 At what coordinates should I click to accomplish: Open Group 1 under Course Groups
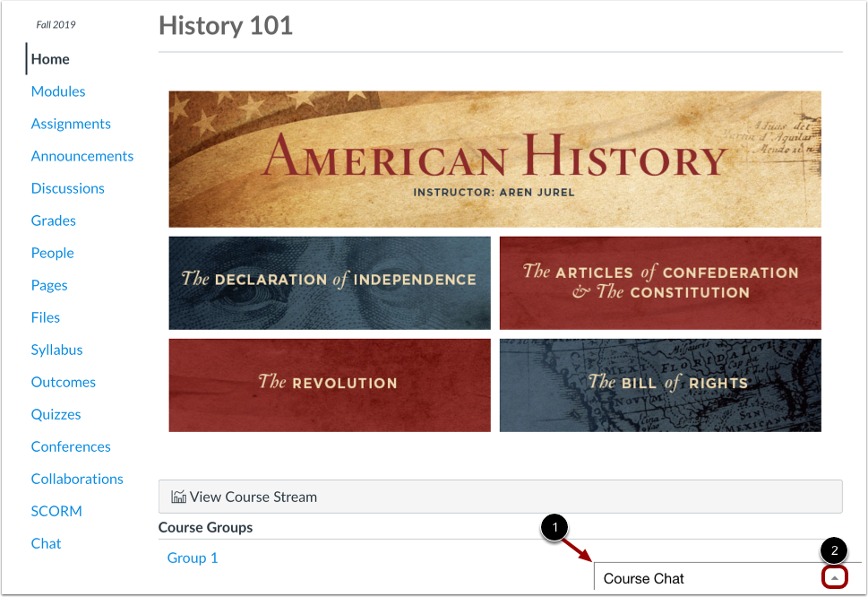[x=193, y=558]
